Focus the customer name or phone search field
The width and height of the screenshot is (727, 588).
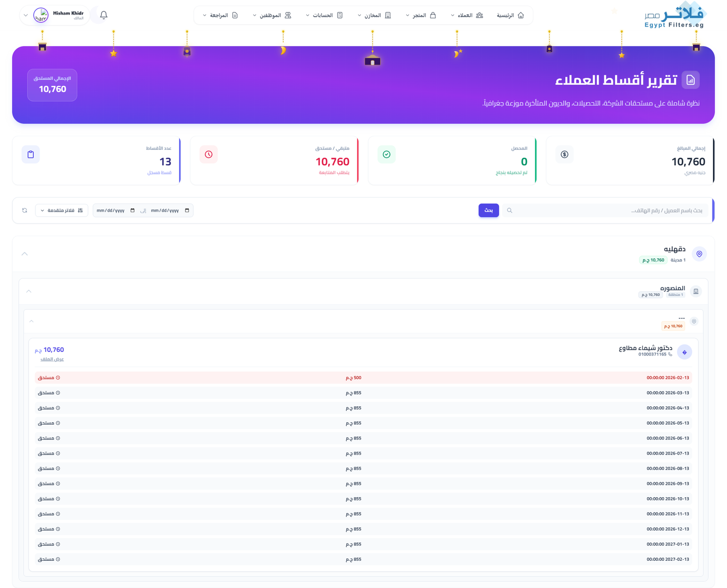609,210
